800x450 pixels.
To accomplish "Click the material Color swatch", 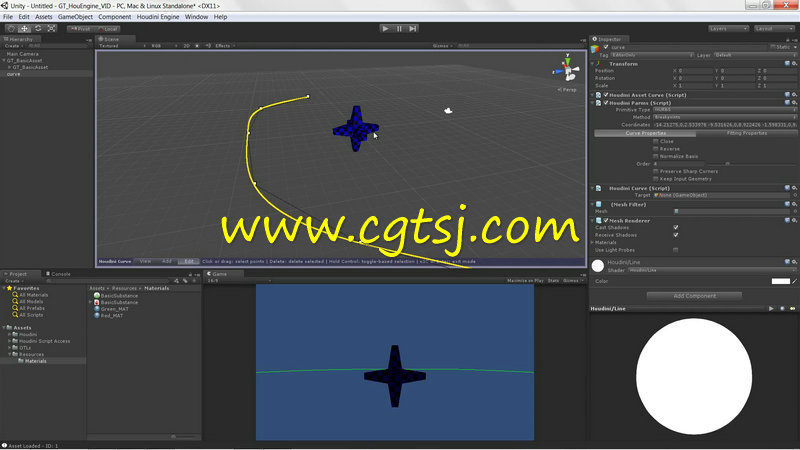I will point(780,281).
